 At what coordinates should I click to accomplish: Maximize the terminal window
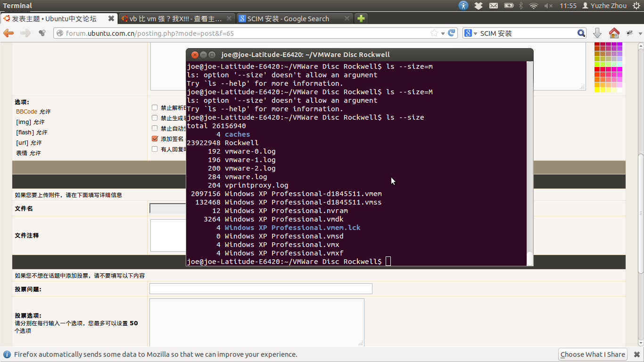click(x=212, y=55)
